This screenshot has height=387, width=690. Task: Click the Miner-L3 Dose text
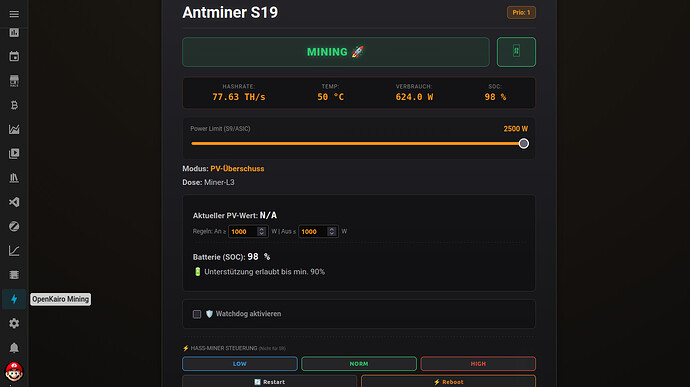(219, 182)
